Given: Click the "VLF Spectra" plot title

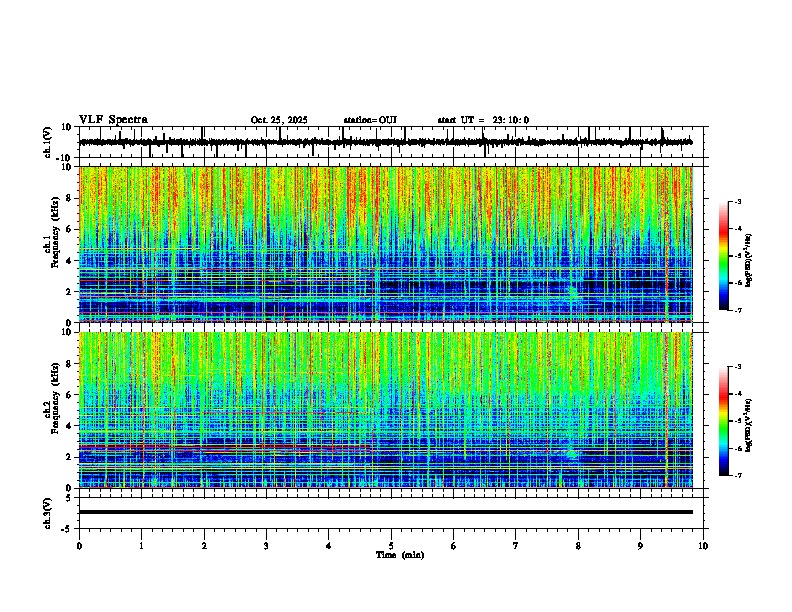Looking at the screenshot, I should point(113,120).
